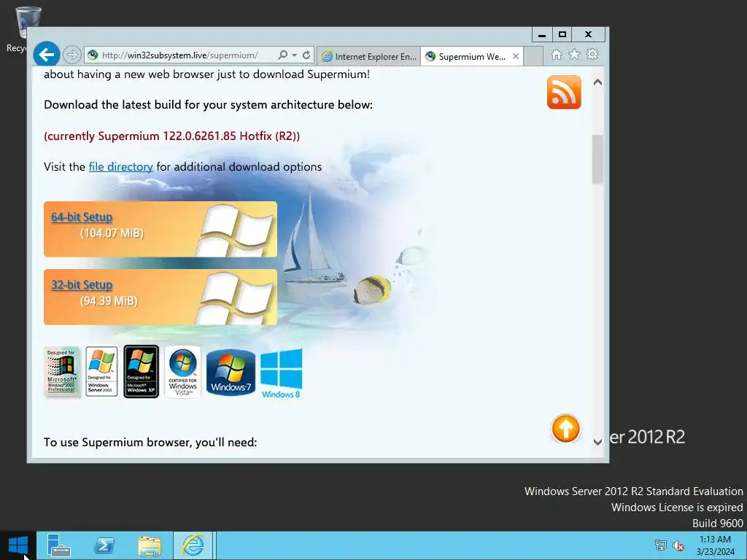Download the 32-bit Setup link
The width and height of the screenshot is (747, 560).
tap(82, 285)
